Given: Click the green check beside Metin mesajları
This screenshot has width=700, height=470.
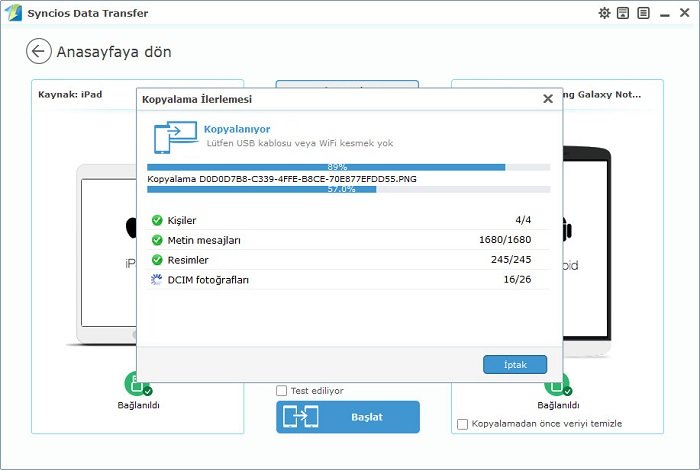Looking at the screenshot, I should [157, 240].
